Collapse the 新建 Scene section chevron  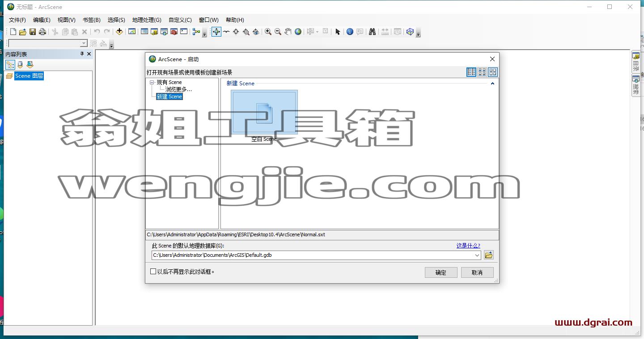click(492, 84)
